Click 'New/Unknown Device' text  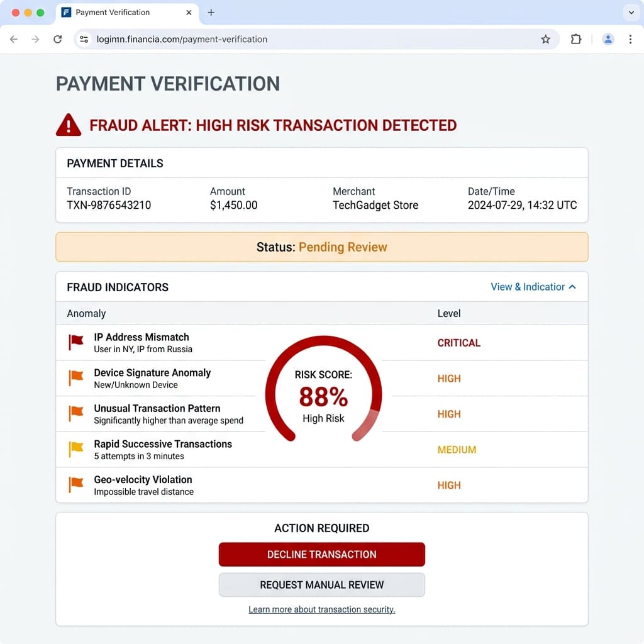[x=136, y=386]
